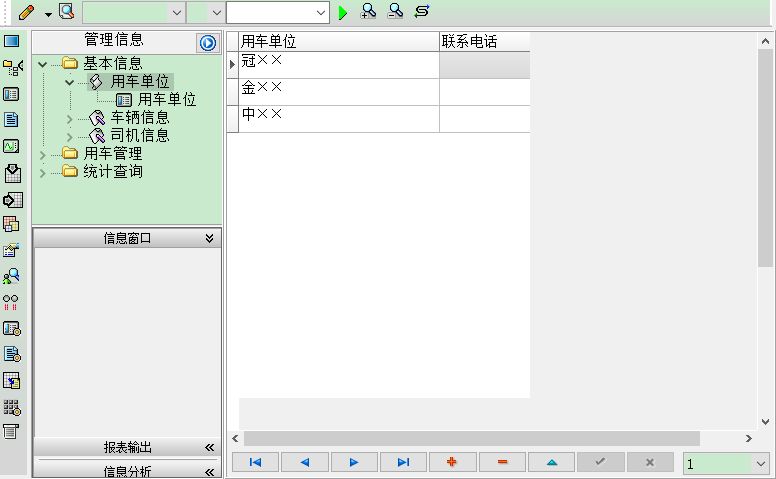Click the form layout icon in sidebar
Screen dimensions: 776x479
point(11,94)
